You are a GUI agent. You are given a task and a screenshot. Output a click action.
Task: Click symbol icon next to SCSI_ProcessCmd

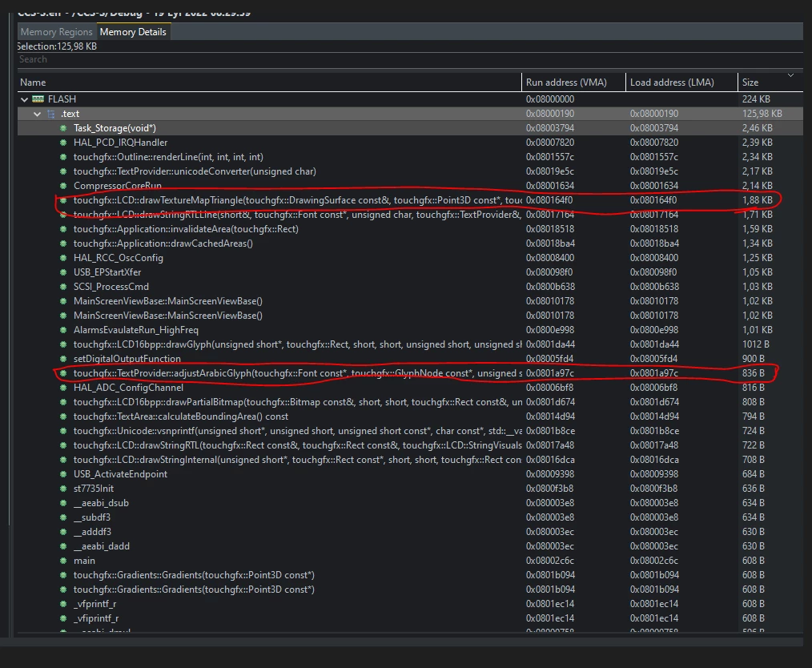pos(63,287)
